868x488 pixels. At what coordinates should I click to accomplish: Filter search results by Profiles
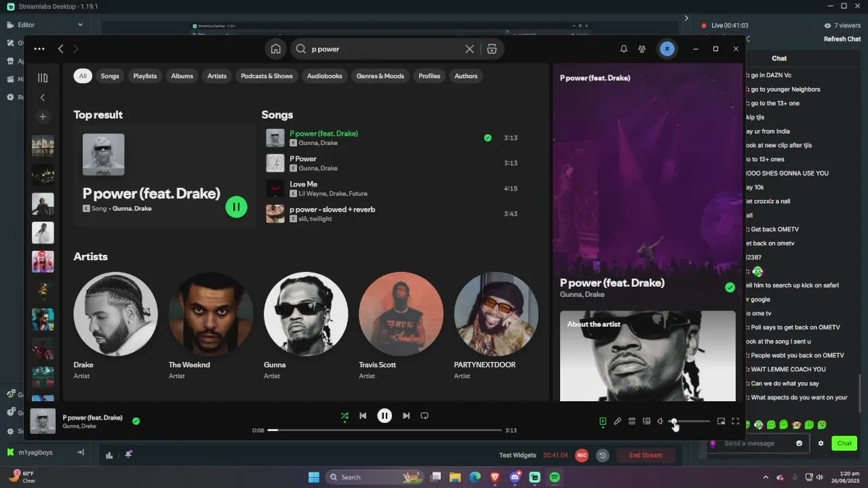point(429,76)
